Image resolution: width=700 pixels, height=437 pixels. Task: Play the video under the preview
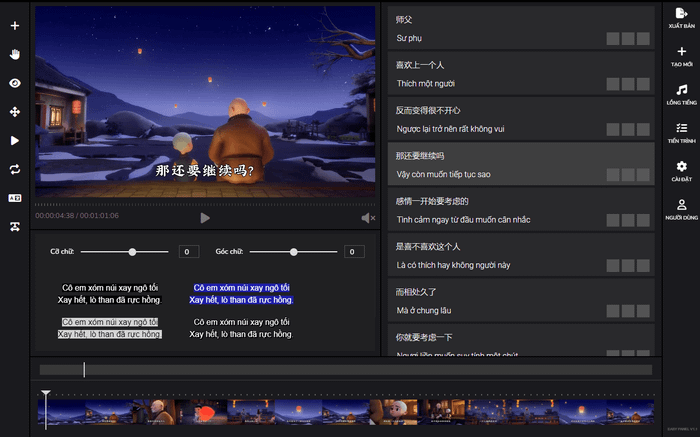[205, 218]
